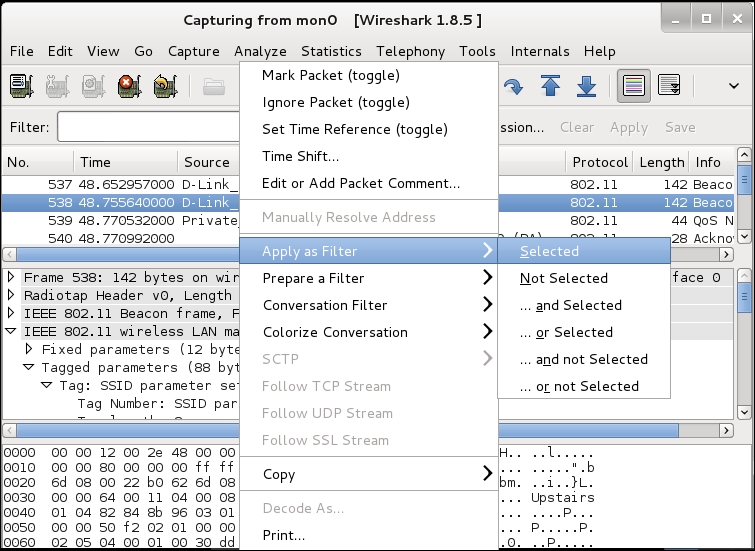Image resolution: width=755 pixels, height=551 pixels.
Task: Jump to first packet arrow icon
Action: tap(550, 86)
